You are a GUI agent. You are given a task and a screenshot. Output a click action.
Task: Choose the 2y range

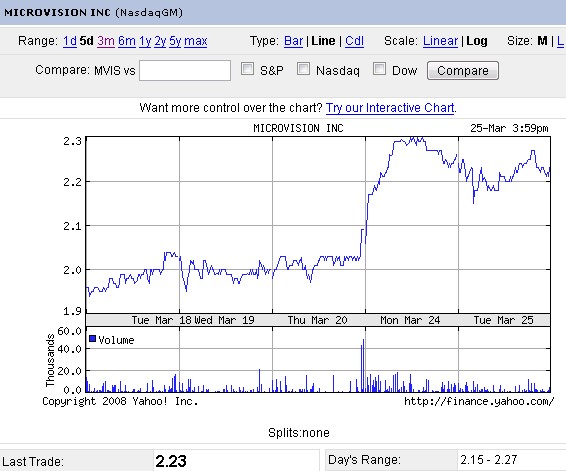160,41
